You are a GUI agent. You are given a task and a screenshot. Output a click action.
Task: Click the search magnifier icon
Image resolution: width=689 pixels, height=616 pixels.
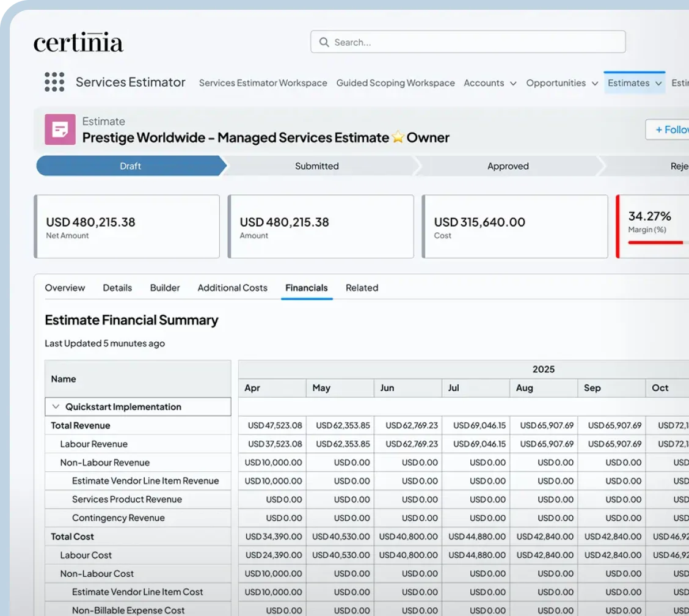324,42
